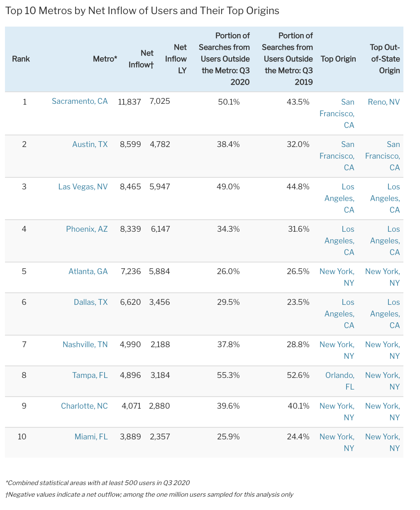
Task: Open Sacramento's San Francisco top origin link
Action: click(x=337, y=113)
